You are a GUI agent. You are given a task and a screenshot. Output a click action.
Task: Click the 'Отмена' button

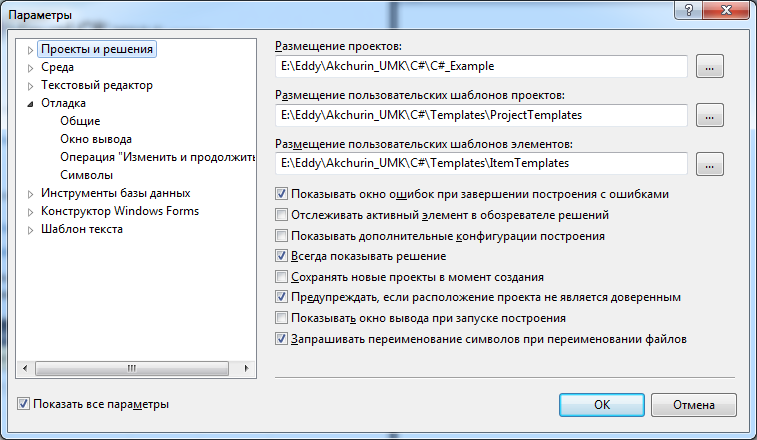(694, 405)
